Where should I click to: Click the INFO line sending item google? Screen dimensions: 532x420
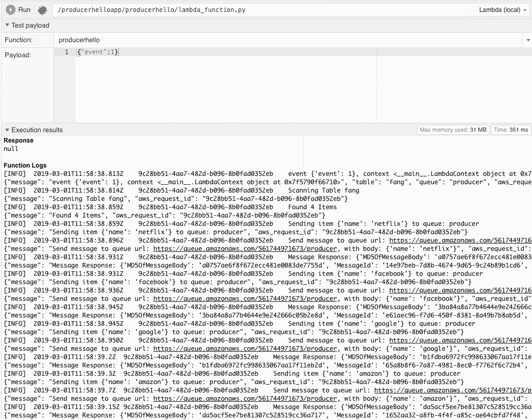[240, 324]
